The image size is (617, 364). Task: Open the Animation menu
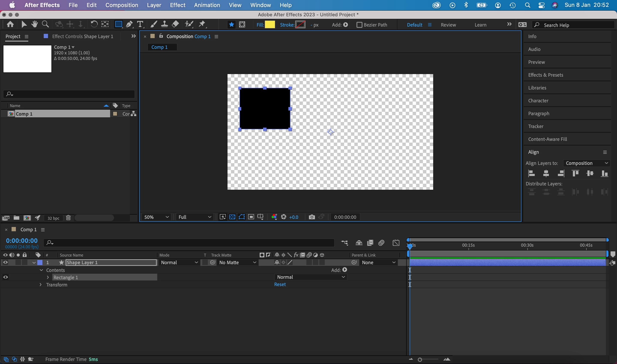click(207, 5)
